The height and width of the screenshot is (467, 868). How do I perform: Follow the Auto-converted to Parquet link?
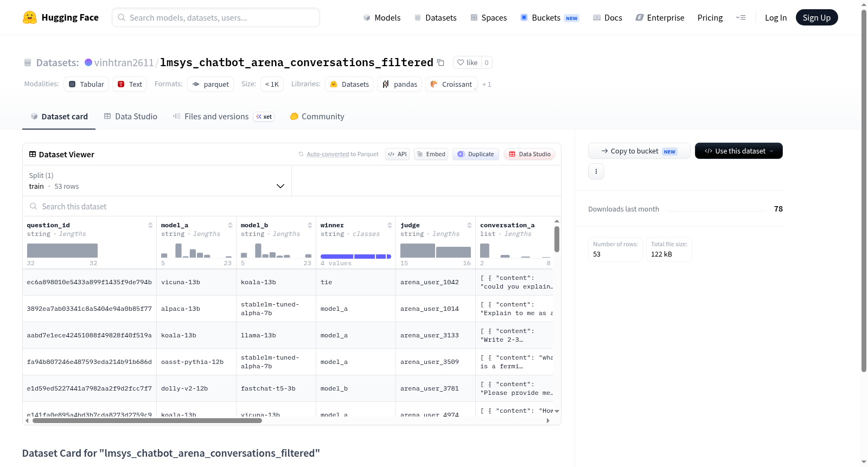point(342,154)
